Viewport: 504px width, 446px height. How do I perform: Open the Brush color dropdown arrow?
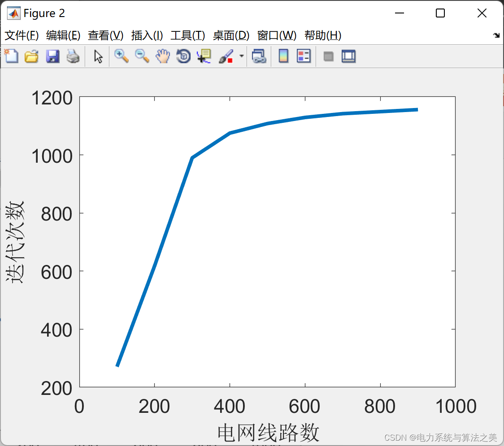click(241, 56)
